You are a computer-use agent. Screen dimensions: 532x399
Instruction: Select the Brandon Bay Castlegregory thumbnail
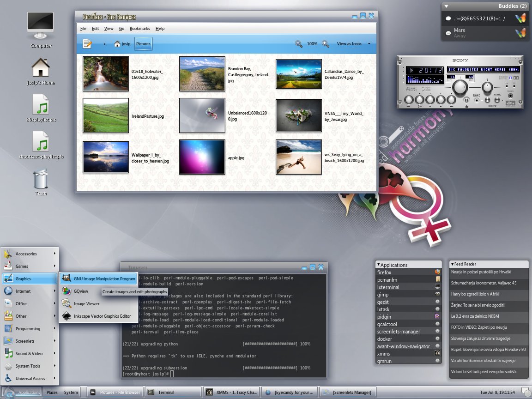pos(202,73)
